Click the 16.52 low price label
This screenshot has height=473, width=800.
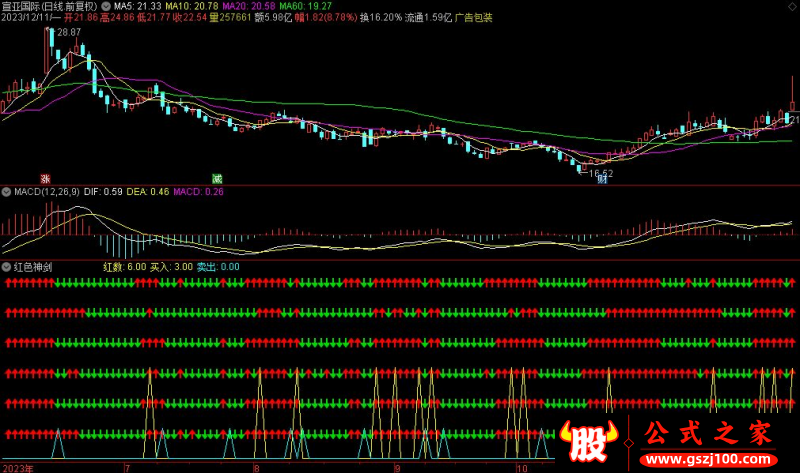pyautogui.click(x=599, y=173)
